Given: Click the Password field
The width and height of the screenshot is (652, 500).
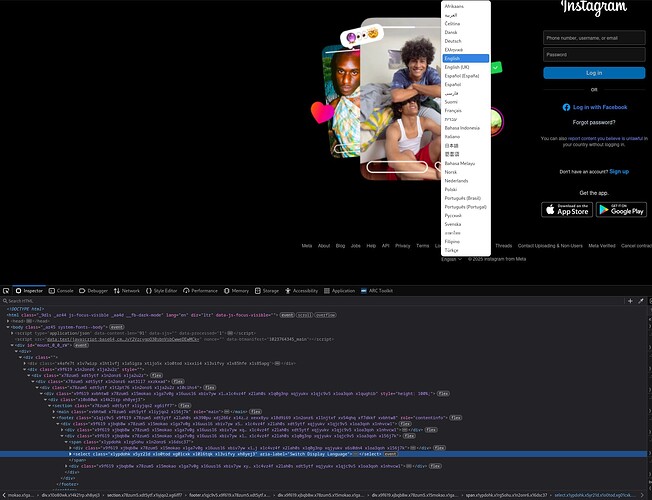Looking at the screenshot, I should click(594, 54).
